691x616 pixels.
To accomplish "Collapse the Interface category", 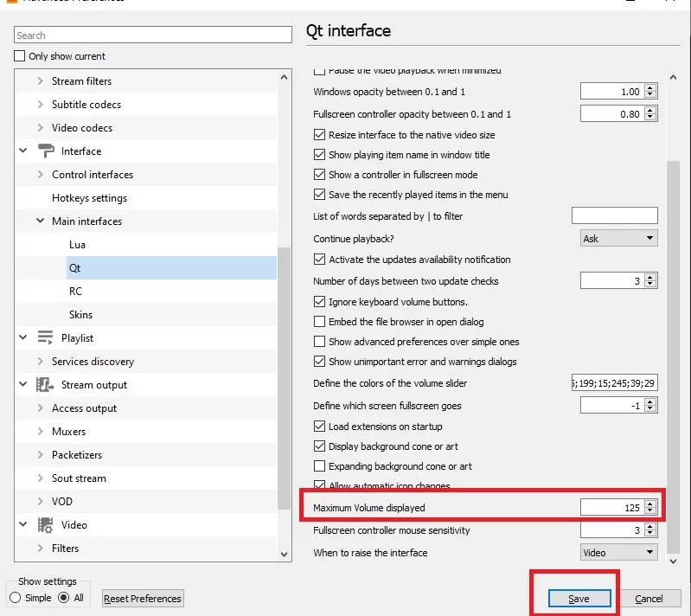I will point(23,151).
